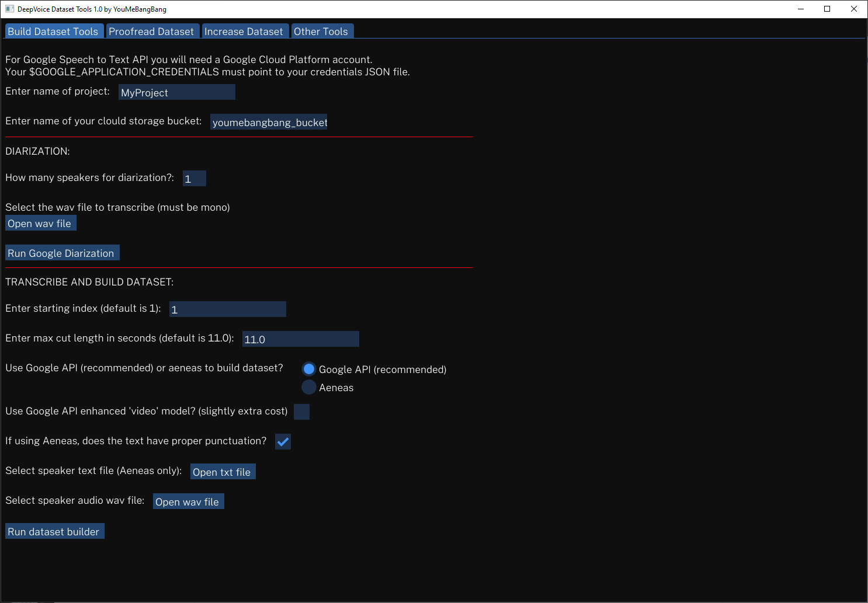Run Google Diarization
This screenshot has width=868, height=603.
click(x=62, y=253)
